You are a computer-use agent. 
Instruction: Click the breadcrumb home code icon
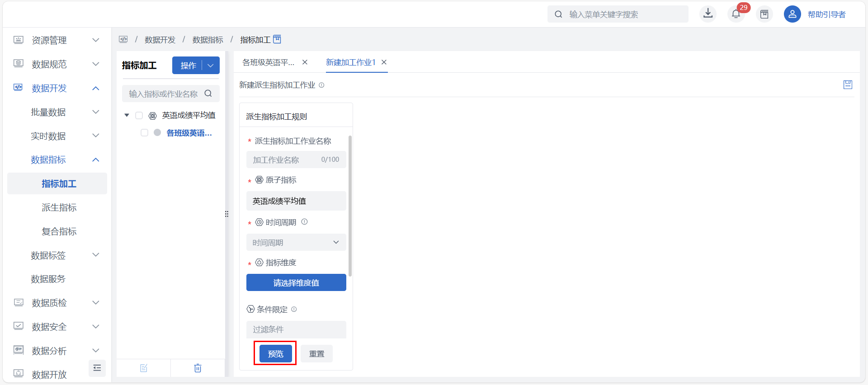[x=123, y=39]
